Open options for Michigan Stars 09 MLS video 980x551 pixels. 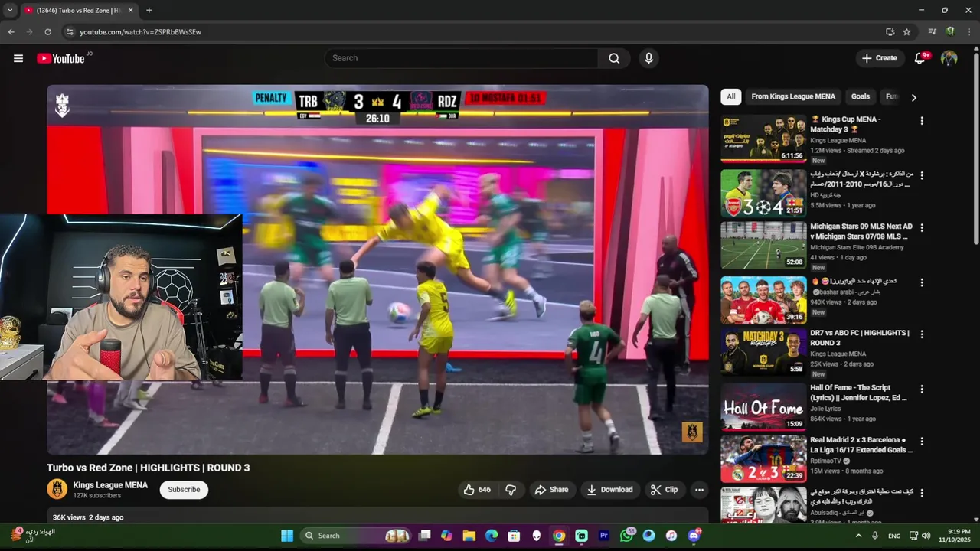coord(922,228)
